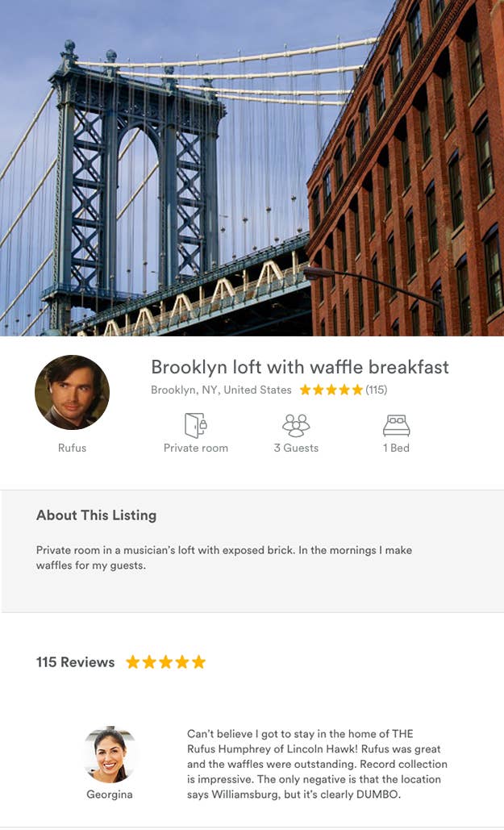Click the About This Listing heading
This screenshot has width=504, height=830.
[96, 515]
